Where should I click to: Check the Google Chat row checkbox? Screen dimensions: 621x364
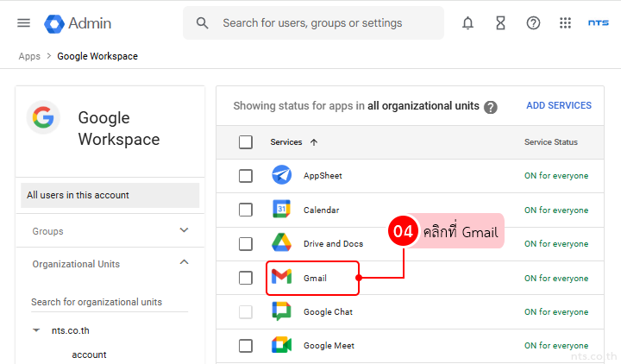(x=246, y=312)
